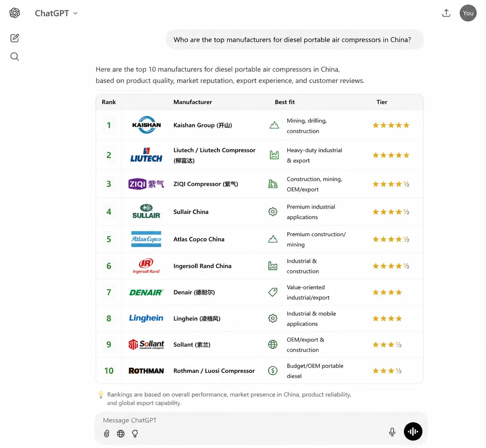Image resolution: width=486 pixels, height=448 pixels.
Task: Select Sollant manufacturer name text
Action: pyautogui.click(x=192, y=345)
